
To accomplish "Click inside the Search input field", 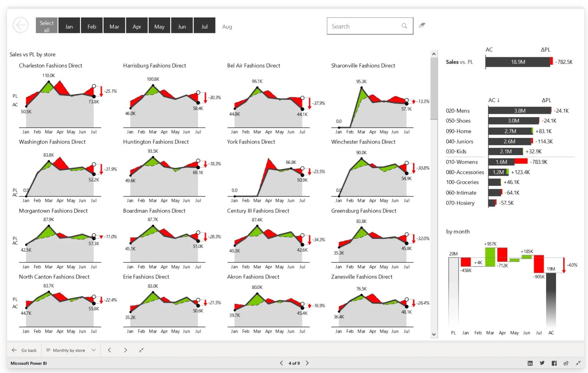I will [x=364, y=26].
